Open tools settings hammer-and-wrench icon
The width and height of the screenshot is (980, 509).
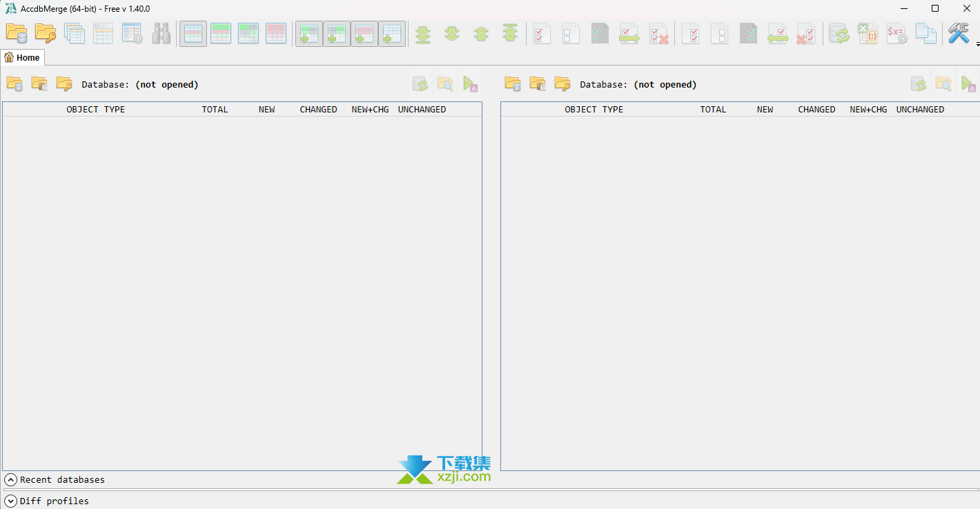point(958,33)
